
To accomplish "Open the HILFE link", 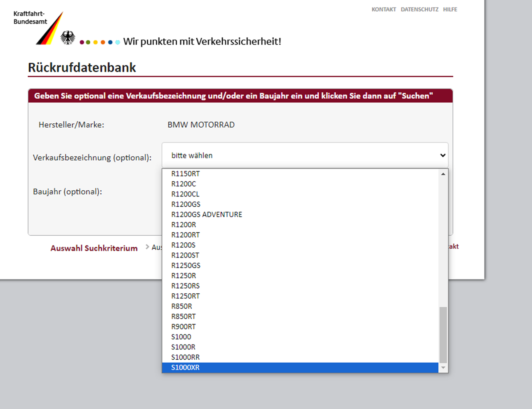I will [450, 9].
